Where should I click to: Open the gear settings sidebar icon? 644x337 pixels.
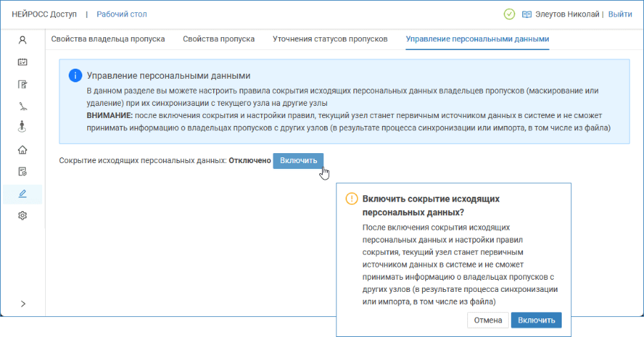pyautogui.click(x=23, y=215)
